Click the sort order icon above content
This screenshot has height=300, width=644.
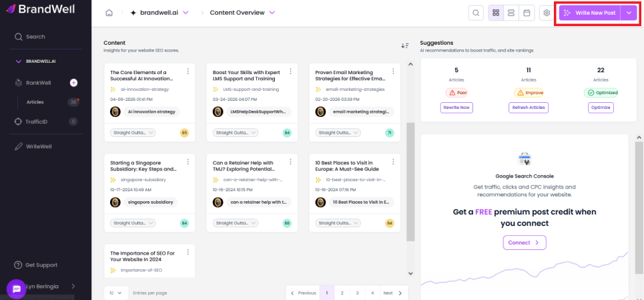[404, 45]
